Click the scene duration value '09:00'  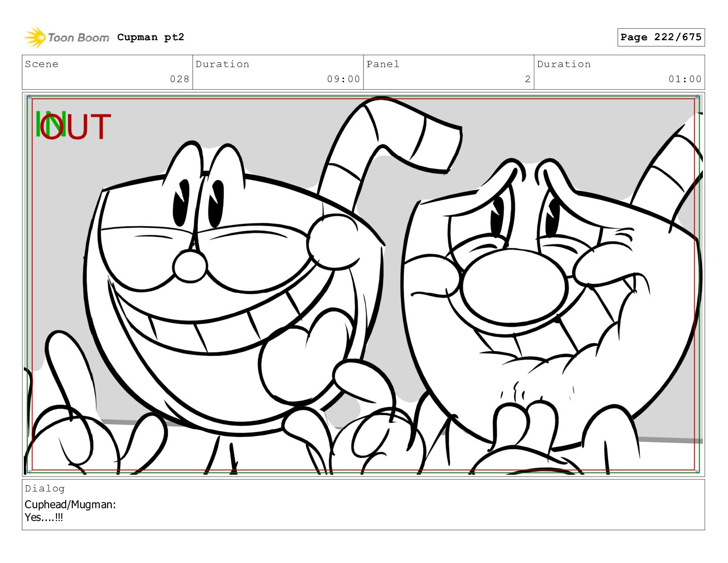point(343,79)
